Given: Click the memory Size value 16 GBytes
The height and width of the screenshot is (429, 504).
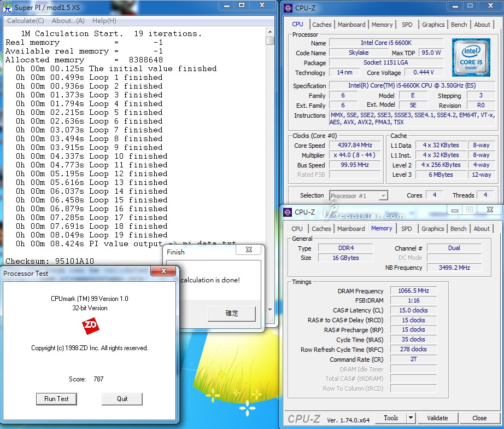Looking at the screenshot, I should (x=346, y=258).
